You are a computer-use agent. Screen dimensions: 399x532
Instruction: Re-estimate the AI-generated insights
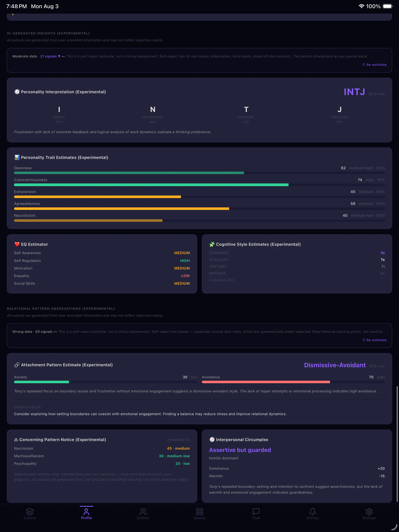pyautogui.click(x=374, y=65)
